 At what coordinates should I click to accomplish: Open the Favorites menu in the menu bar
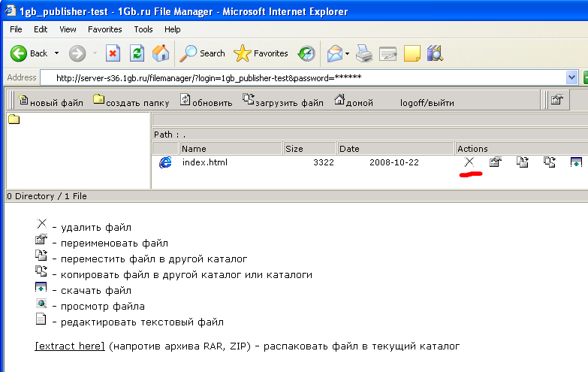point(104,29)
